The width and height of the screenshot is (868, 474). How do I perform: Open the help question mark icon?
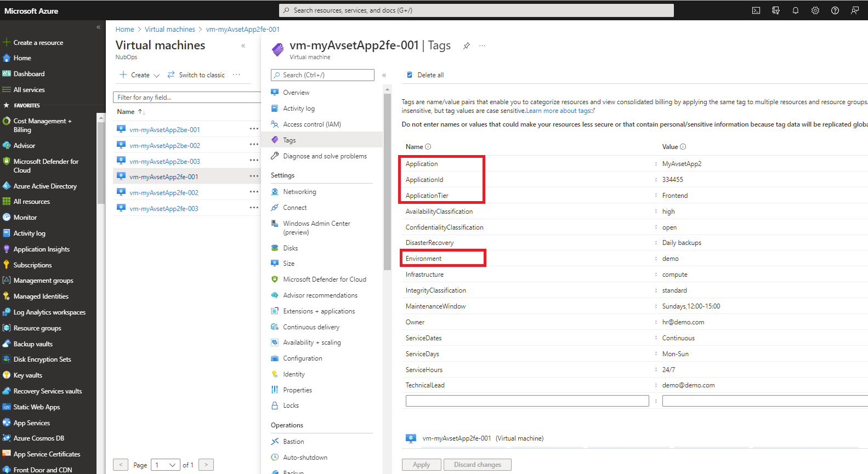tap(835, 10)
